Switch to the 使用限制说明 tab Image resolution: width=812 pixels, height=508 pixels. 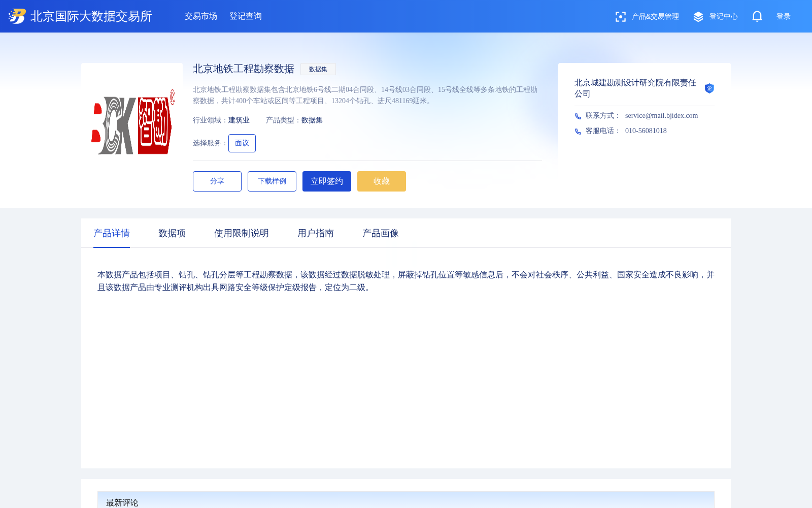click(x=242, y=233)
